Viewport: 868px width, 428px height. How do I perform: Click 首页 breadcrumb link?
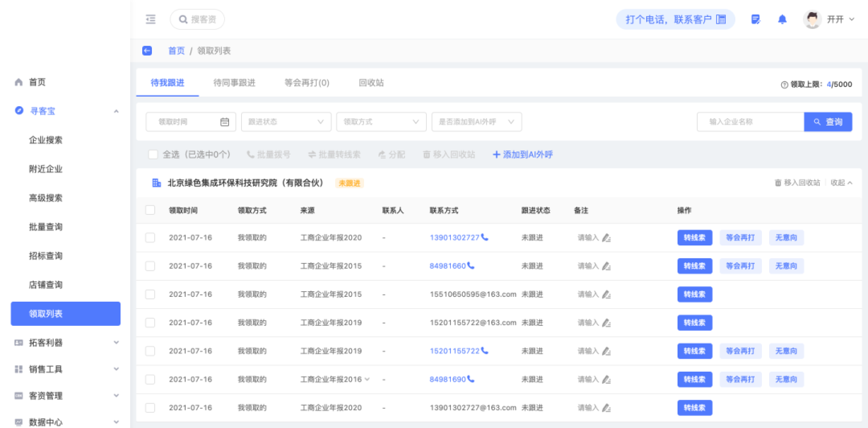click(x=176, y=51)
